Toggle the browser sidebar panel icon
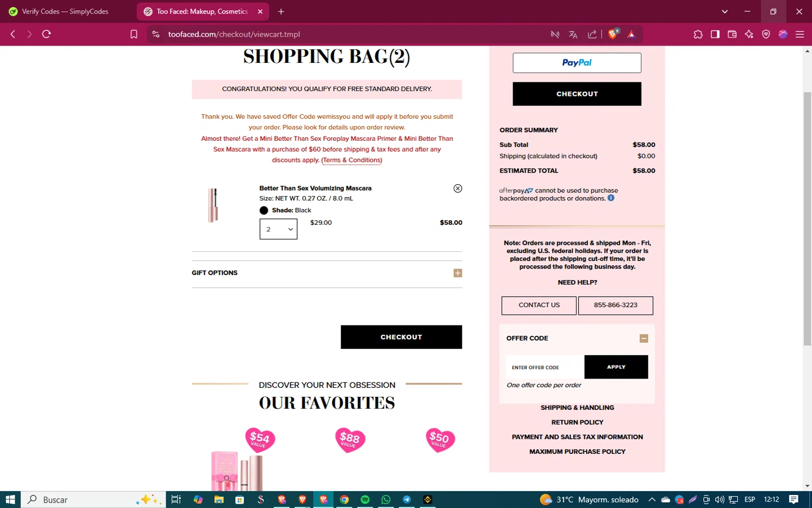The width and height of the screenshot is (812, 508). [715, 34]
